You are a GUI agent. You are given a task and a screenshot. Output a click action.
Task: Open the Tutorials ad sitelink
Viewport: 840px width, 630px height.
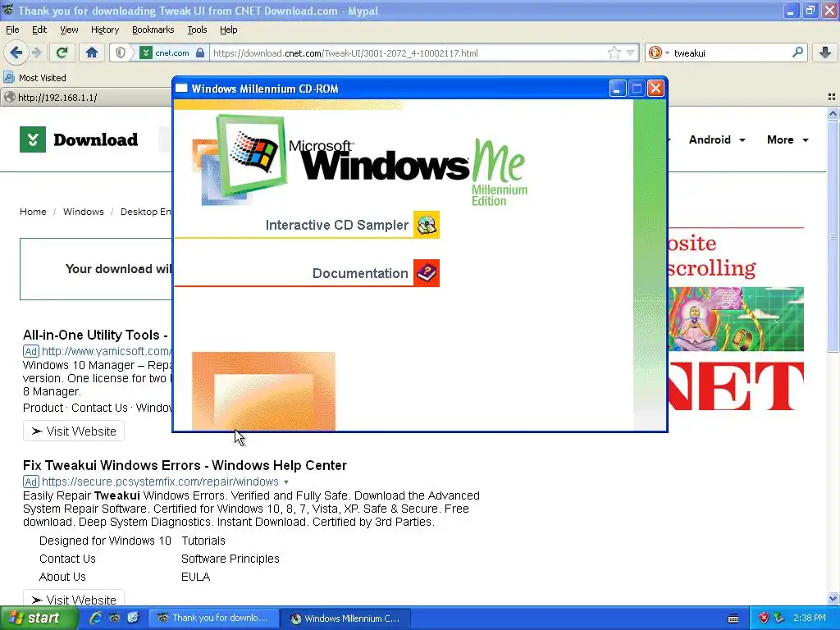[203, 541]
